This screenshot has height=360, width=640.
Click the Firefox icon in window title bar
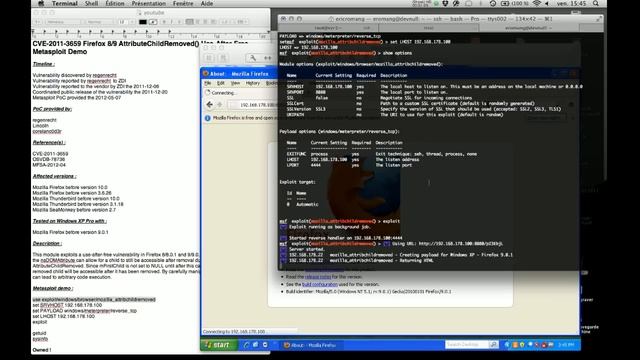[206, 73]
